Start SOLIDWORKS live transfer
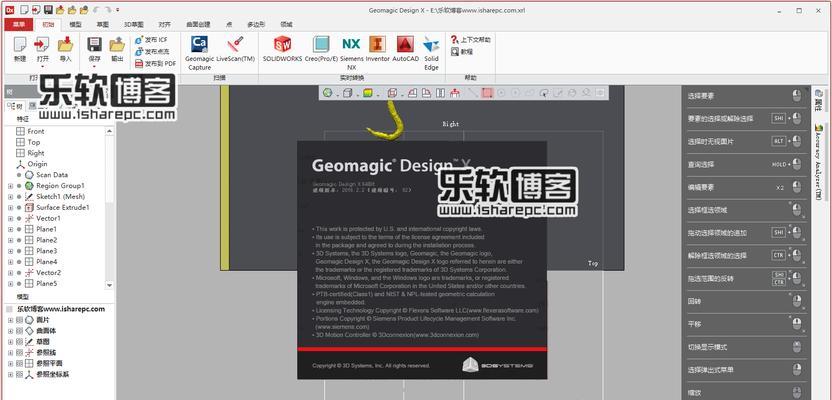 click(282, 44)
